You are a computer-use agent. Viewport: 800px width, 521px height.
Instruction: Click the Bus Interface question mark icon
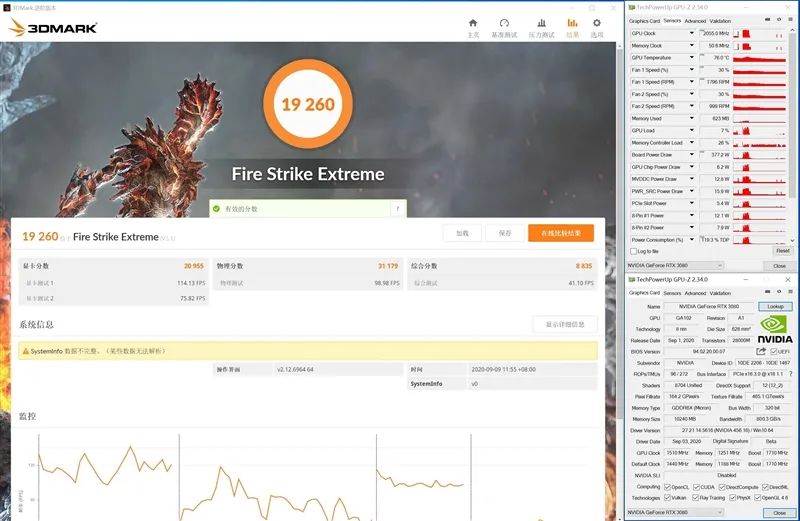point(790,374)
